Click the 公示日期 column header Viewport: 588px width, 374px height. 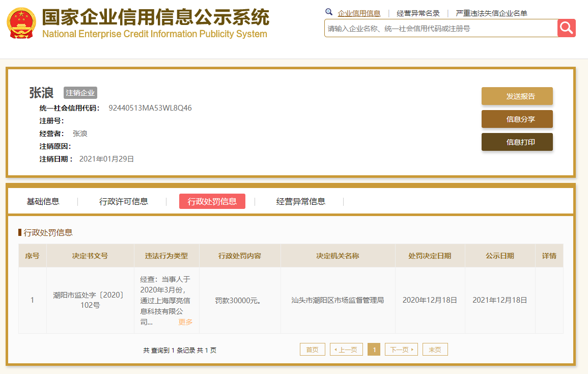(500, 256)
